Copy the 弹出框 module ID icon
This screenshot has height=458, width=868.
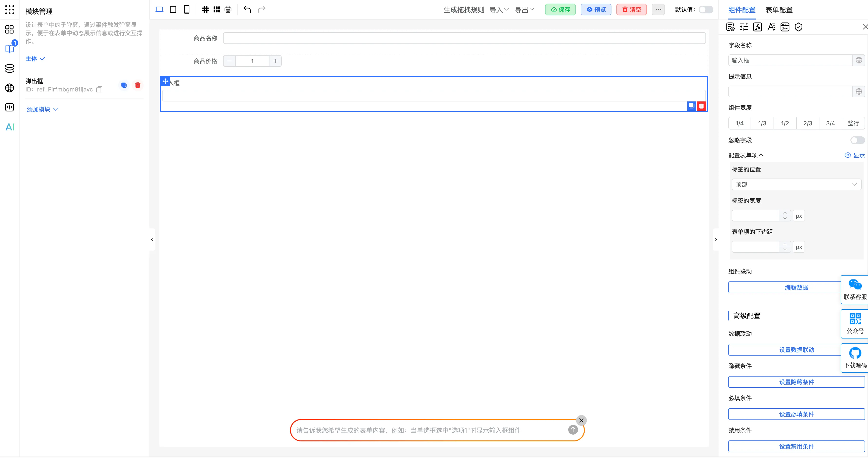click(99, 89)
